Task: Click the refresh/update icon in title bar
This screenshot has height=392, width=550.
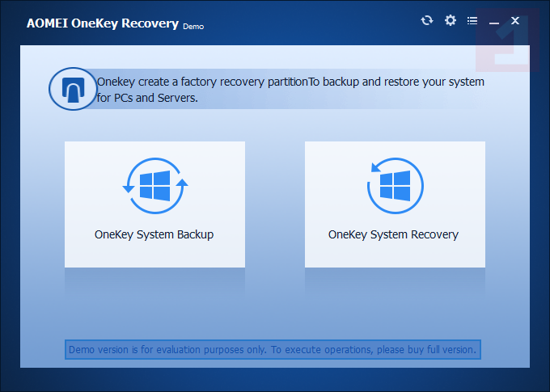Action: click(427, 20)
